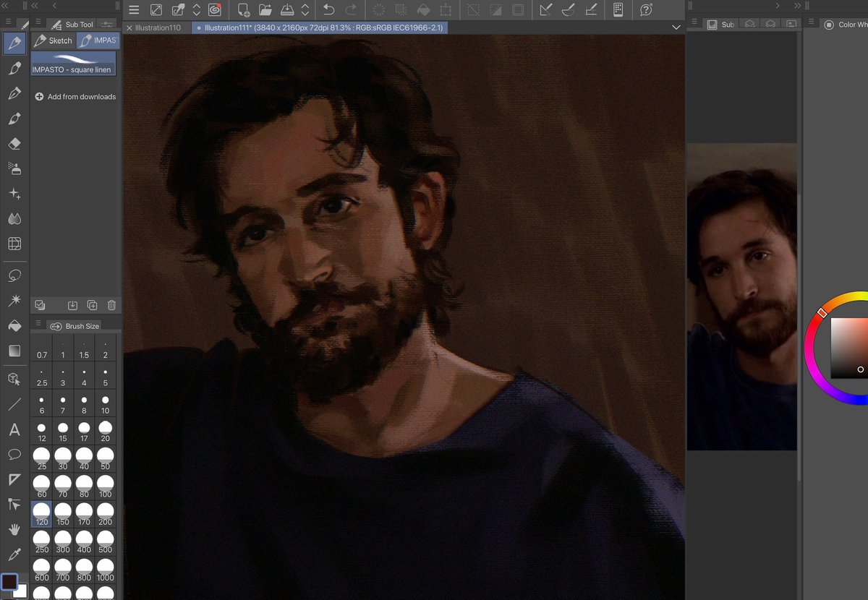The image size is (868, 600).
Task: Select the Gradient tool
Action: pos(14,351)
